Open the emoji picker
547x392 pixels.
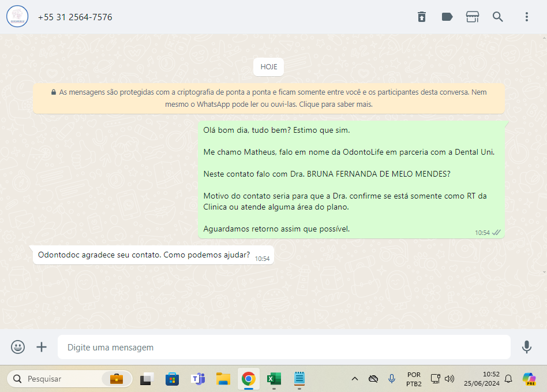pyautogui.click(x=18, y=347)
